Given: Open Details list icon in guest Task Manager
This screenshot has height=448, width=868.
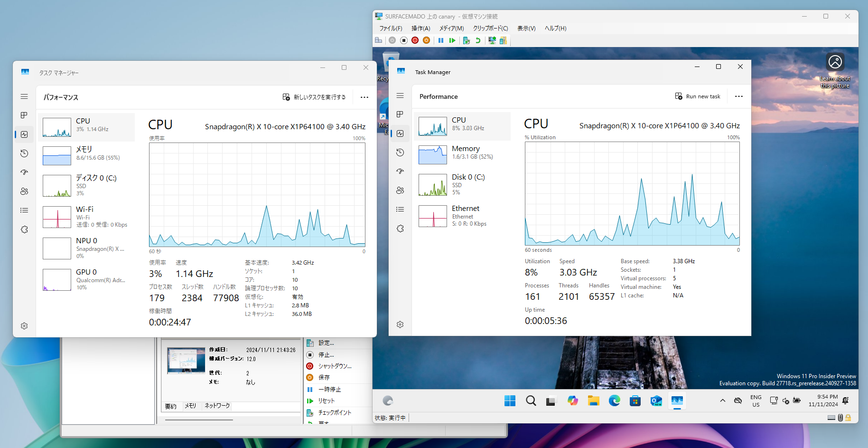Looking at the screenshot, I should coord(400,210).
